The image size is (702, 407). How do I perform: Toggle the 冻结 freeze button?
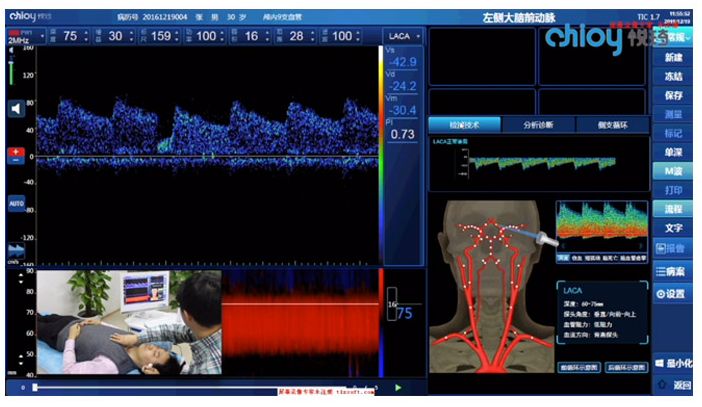pyautogui.click(x=672, y=76)
